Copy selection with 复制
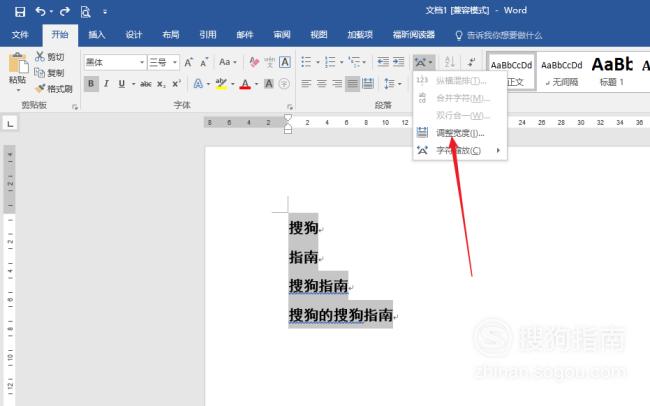This screenshot has width=650, height=406. point(50,73)
